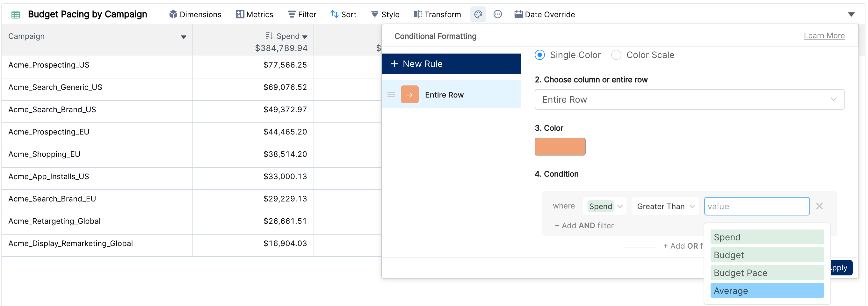Viewport: 868px width, 306px height.
Task: Click the drag handle of Entire Row rule
Action: click(391, 95)
